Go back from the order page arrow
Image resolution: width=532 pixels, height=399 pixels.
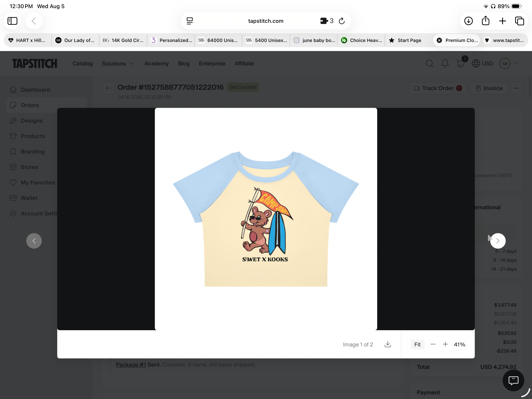tap(108, 88)
